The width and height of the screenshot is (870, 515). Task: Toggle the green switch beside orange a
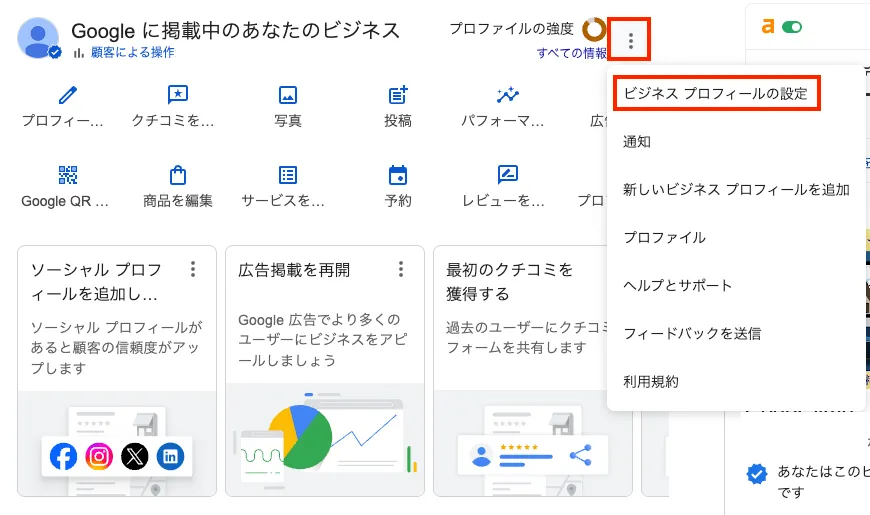(x=792, y=27)
